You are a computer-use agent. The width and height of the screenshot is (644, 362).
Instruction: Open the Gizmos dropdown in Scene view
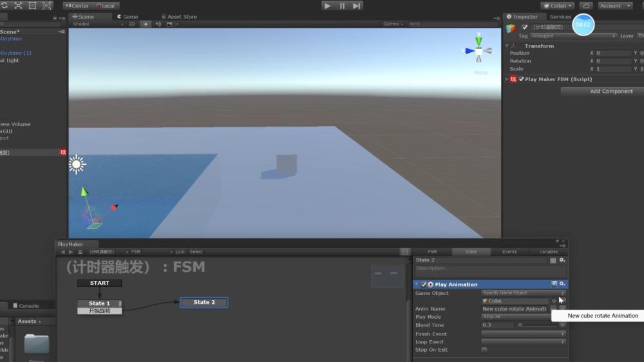coord(393,24)
